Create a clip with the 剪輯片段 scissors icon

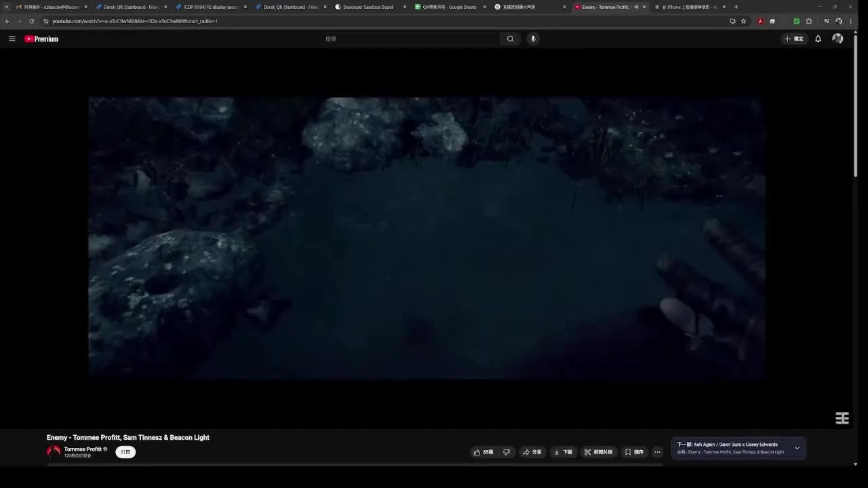pyautogui.click(x=598, y=451)
